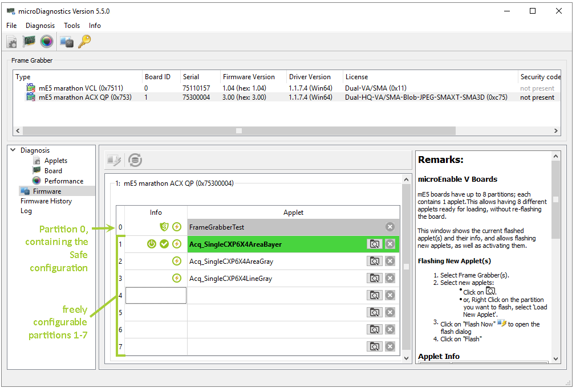The image size is (576, 392).
Task: Click the Flash Now toolbar icon
Action: (x=114, y=160)
